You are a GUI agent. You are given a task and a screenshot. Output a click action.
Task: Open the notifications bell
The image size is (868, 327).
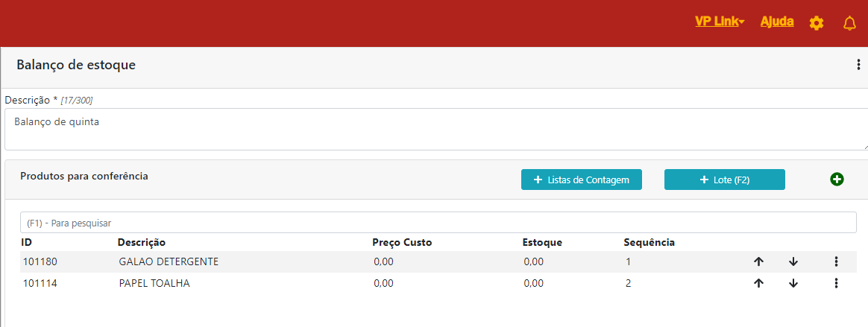[849, 23]
